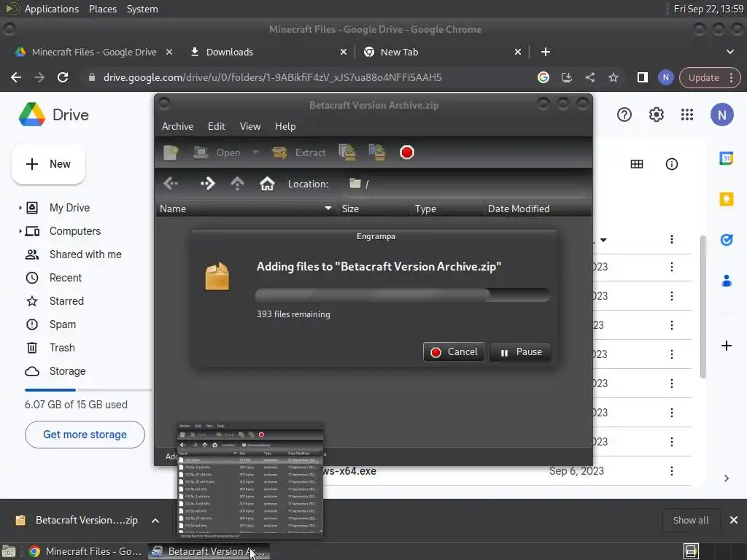Open Google Keep side panel icon
This screenshot has width=747, height=560.
click(726, 198)
